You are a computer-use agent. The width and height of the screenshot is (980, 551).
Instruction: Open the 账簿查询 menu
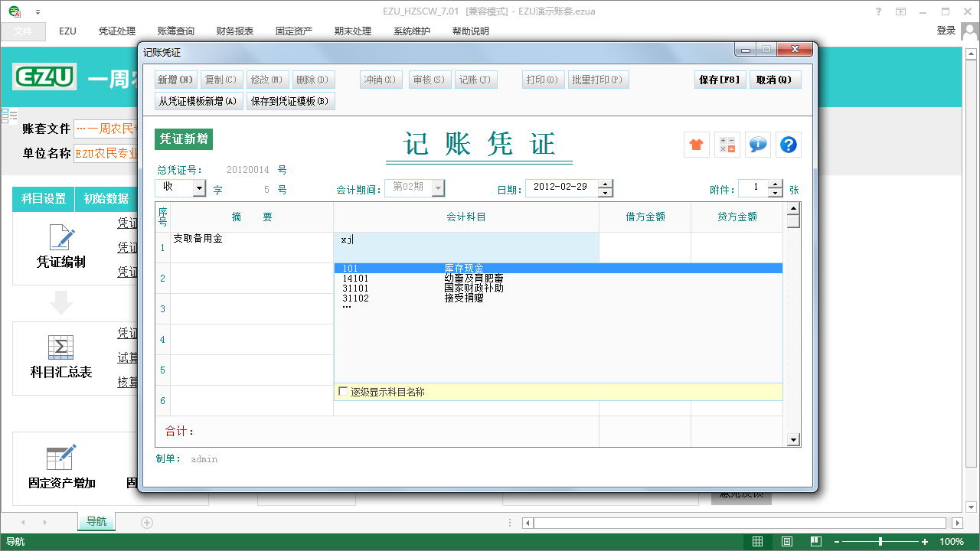pyautogui.click(x=176, y=31)
